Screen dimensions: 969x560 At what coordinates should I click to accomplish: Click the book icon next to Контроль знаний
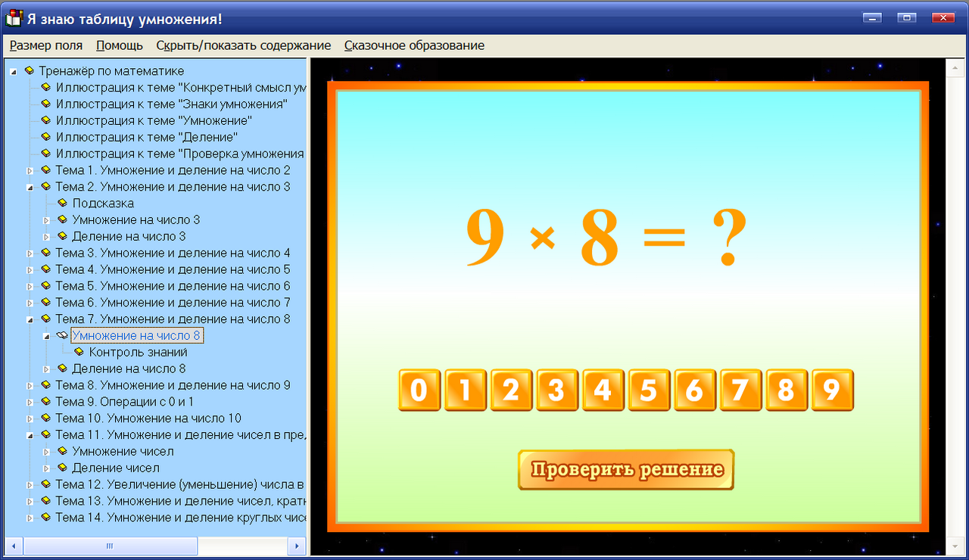click(79, 352)
